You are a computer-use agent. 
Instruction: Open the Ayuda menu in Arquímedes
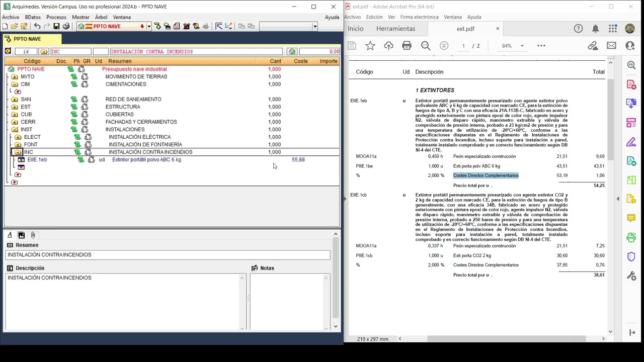[x=332, y=17]
